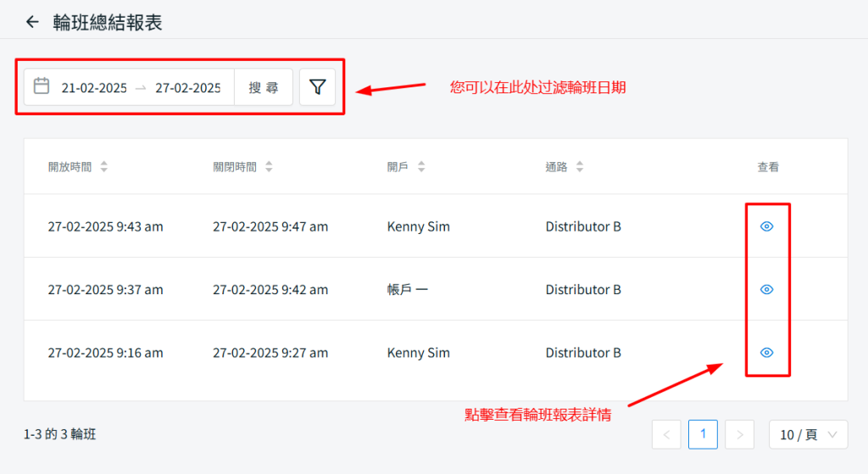This screenshot has width=868, height=474.
Task: Sort by 通路 column arrows
Action: click(580, 168)
